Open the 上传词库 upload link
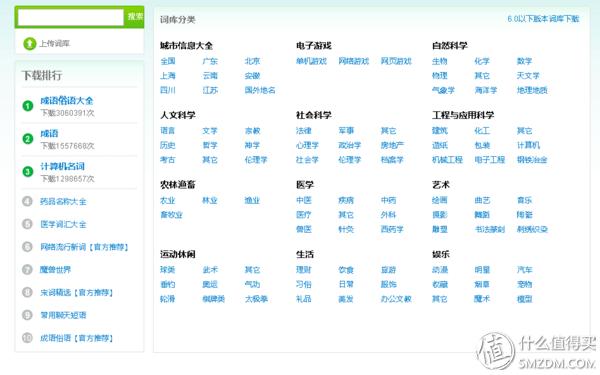The image size is (600, 375). click(x=55, y=44)
